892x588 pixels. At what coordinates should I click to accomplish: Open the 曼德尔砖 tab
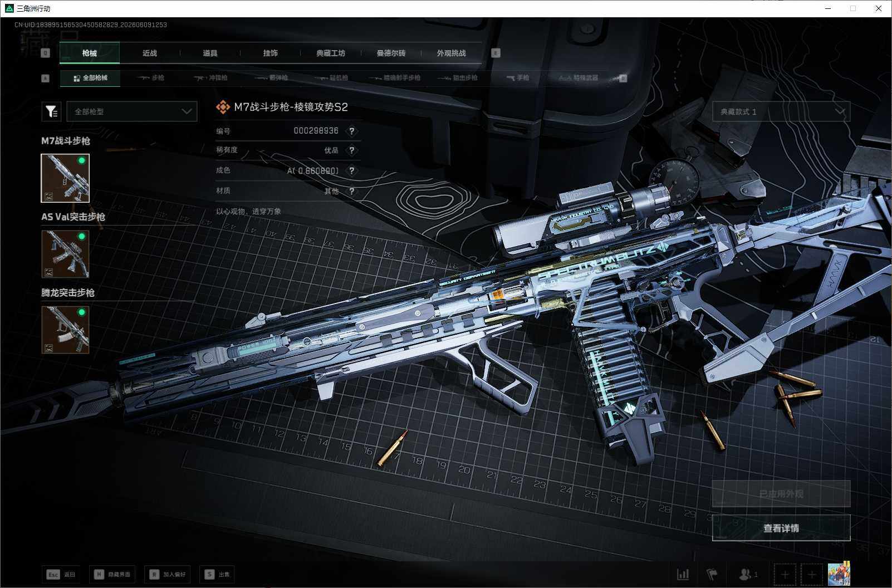391,53
